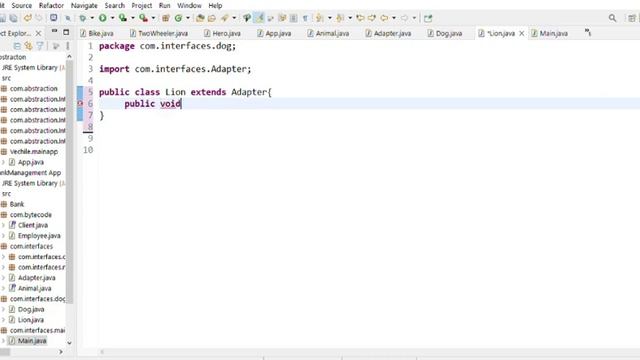Close the Lion.java editor tab
Screen dimensions: 640x360
coord(521,33)
